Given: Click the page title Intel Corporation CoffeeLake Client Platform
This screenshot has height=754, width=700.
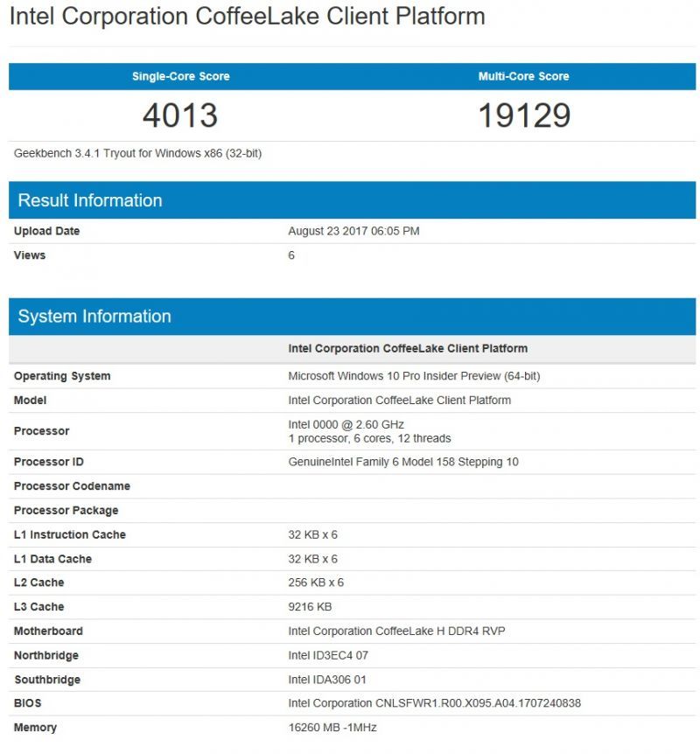Looking at the screenshot, I should coord(248,17).
